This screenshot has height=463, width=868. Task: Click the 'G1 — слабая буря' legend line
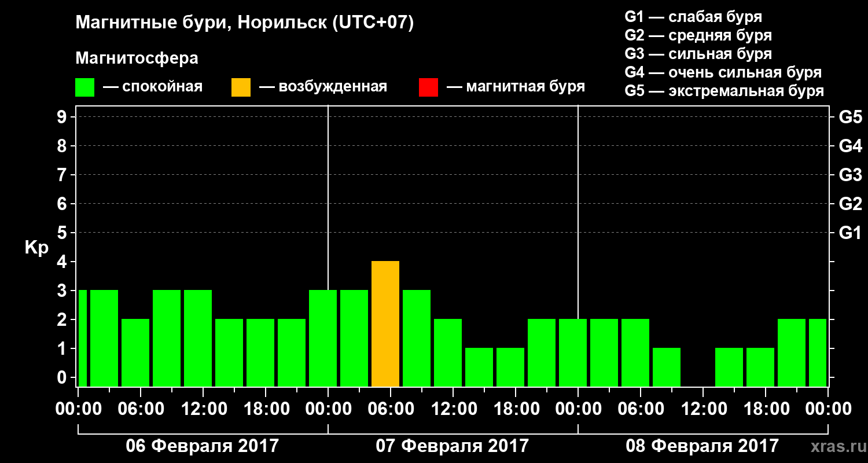pyautogui.click(x=693, y=16)
